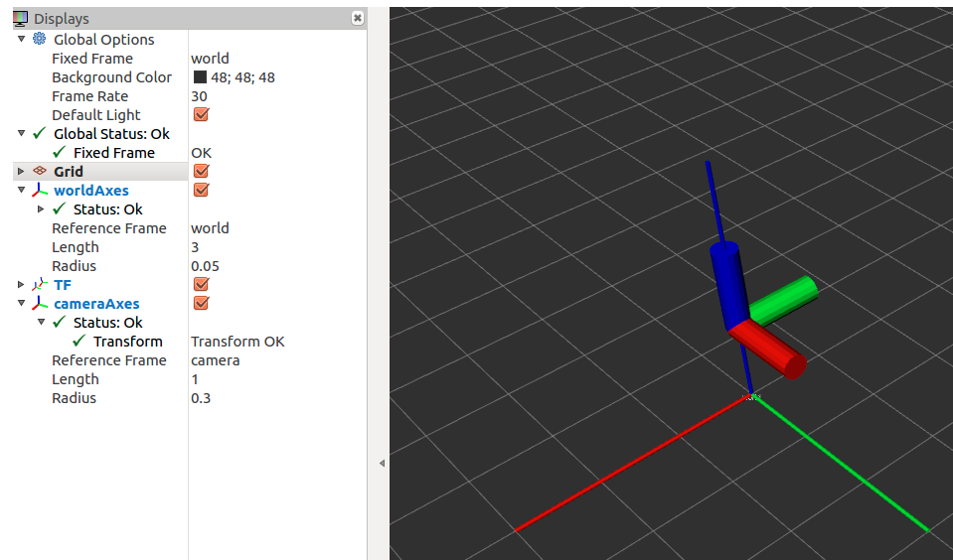
Task: Select the worldAxes display label
Action: click(x=91, y=190)
